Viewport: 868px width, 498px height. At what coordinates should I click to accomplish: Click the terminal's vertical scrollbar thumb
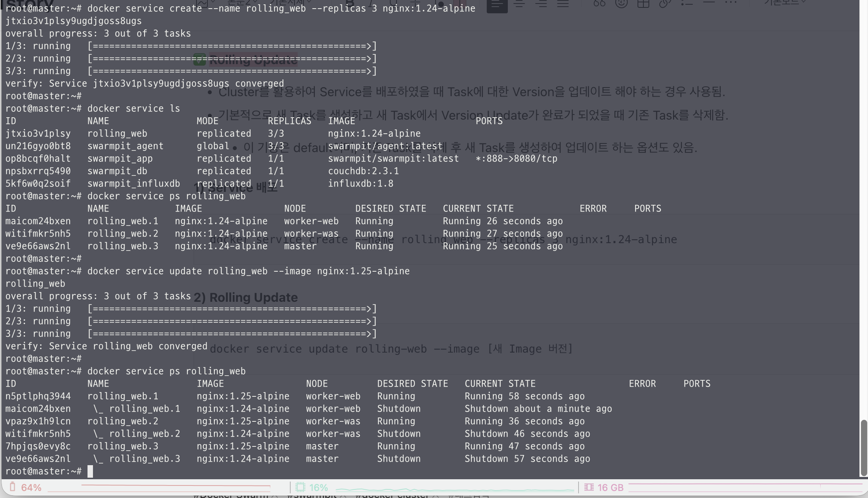[863, 448]
